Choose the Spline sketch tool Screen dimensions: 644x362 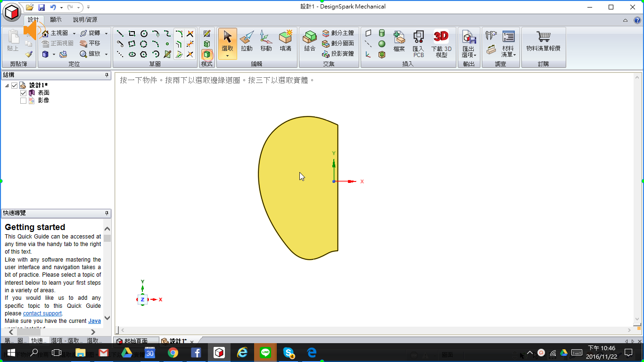point(167,33)
